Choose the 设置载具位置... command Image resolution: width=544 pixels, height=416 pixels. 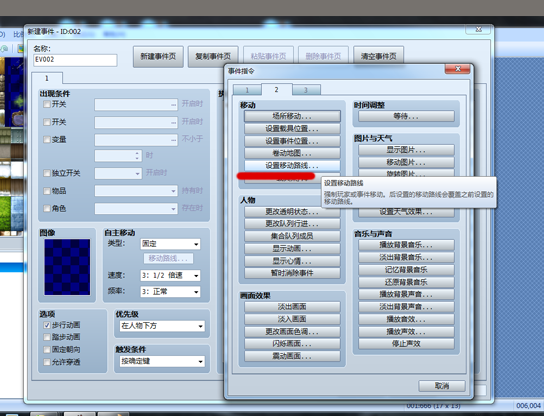pos(292,129)
